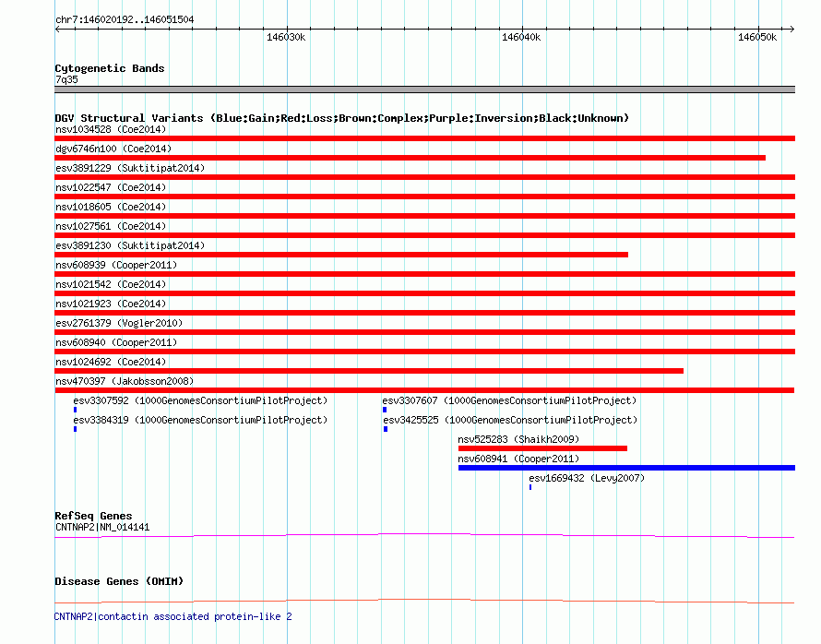Click the 146040k mark on the ruler
The height and width of the screenshot is (644, 821).
pos(521,38)
